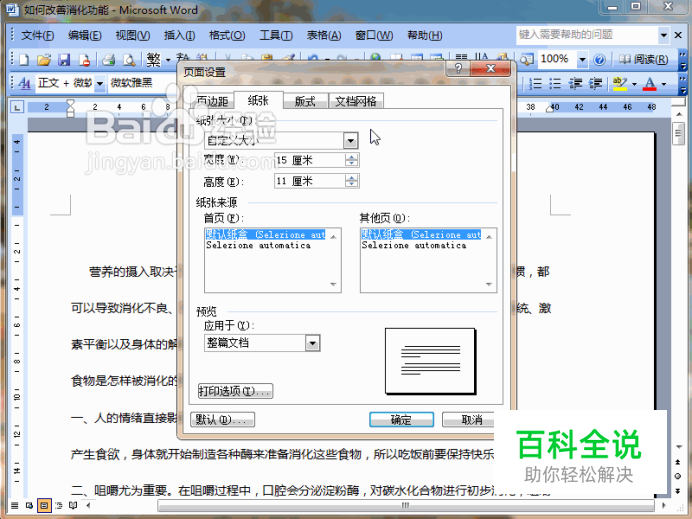The width and height of the screenshot is (692, 519).
Task: Select Selezione automatica in 首页 list
Action: tap(259, 245)
